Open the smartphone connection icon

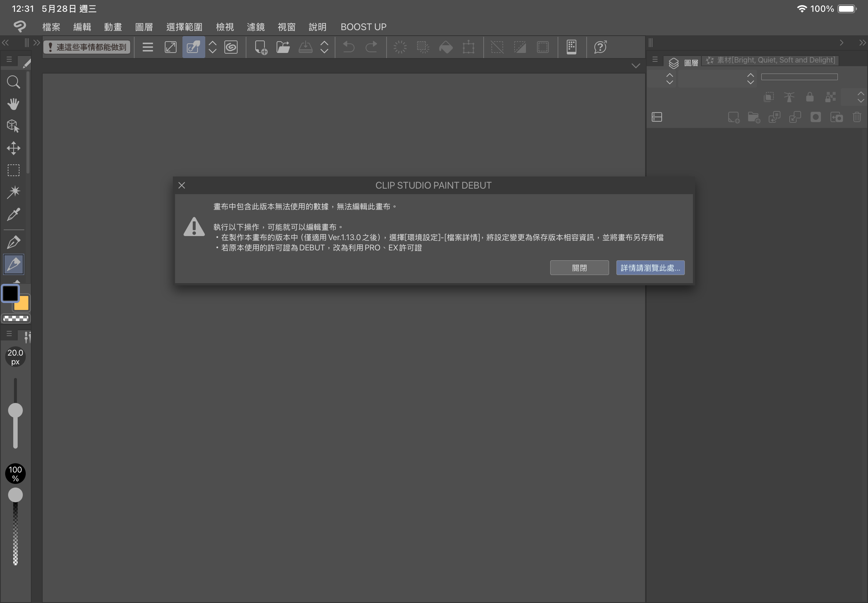571,47
